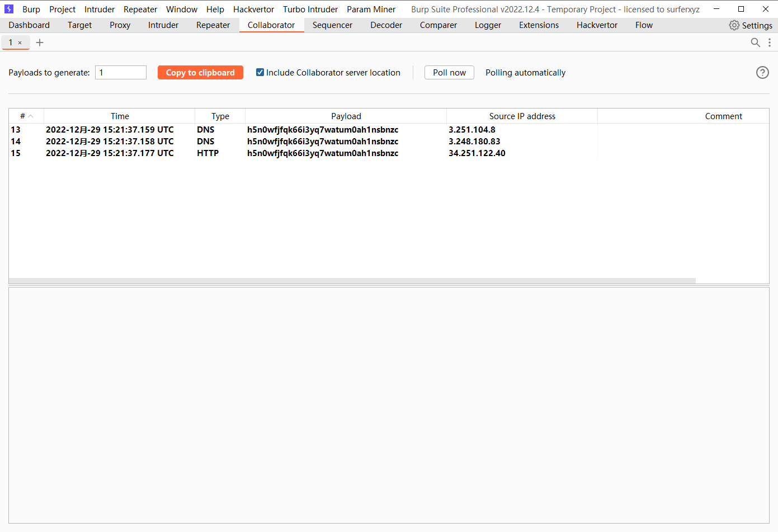Switch to the Decoder tab
Viewport: 778px width, 532px height.
click(x=386, y=25)
